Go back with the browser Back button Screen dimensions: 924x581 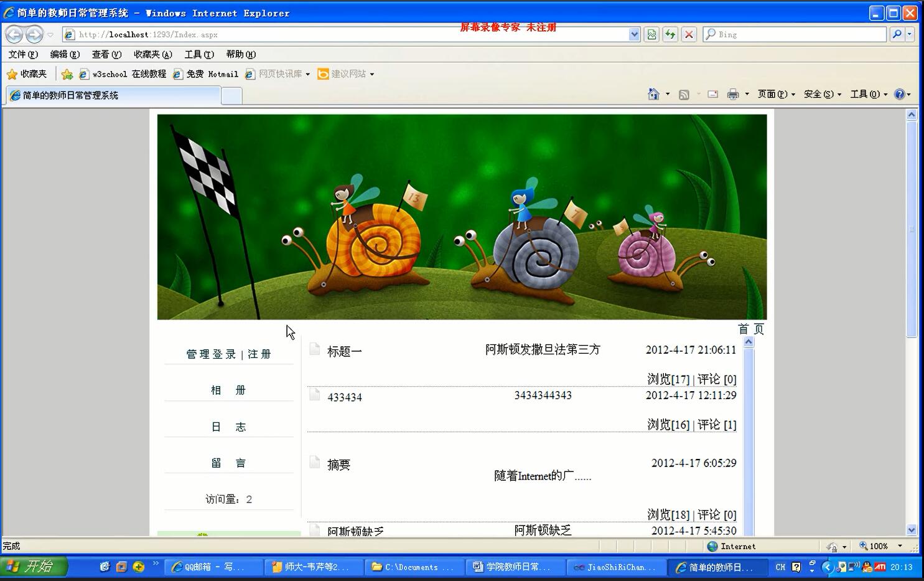tap(14, 34)
